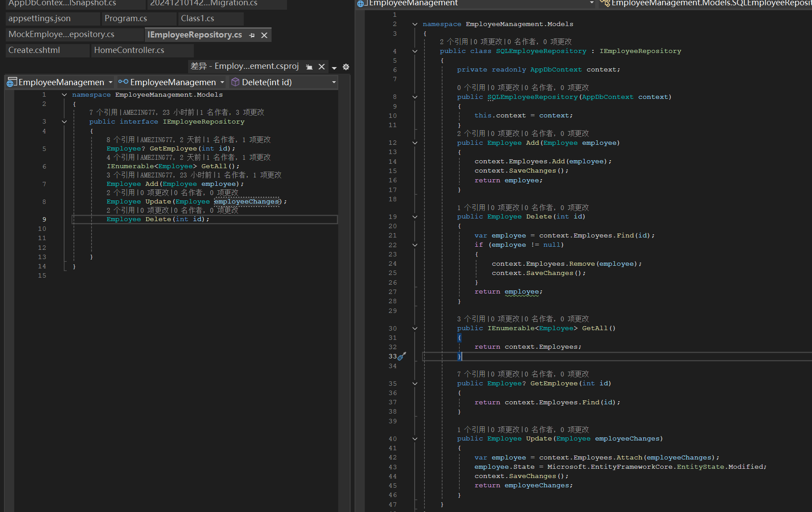Select the Create.cshtml tab
812x512 pixels.
48,50
